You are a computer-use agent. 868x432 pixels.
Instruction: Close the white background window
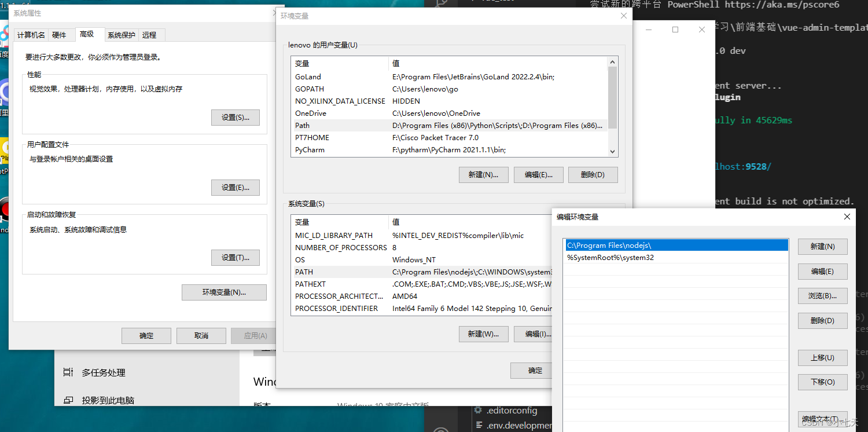pos(702,30)
